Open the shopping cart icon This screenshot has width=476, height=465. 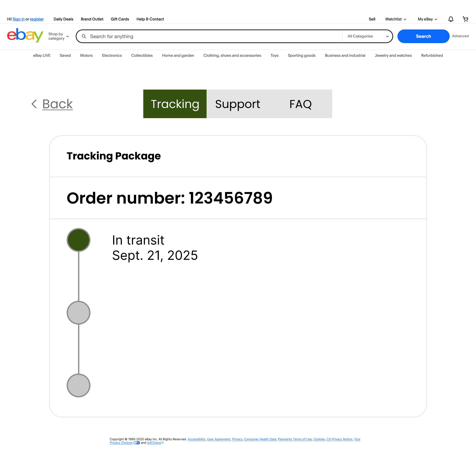coord(465,19)
